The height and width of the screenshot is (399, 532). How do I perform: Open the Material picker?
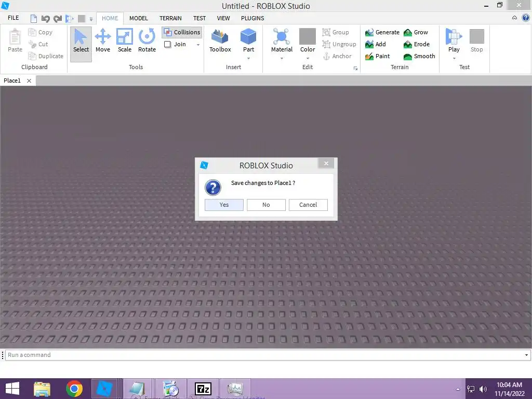282,41
